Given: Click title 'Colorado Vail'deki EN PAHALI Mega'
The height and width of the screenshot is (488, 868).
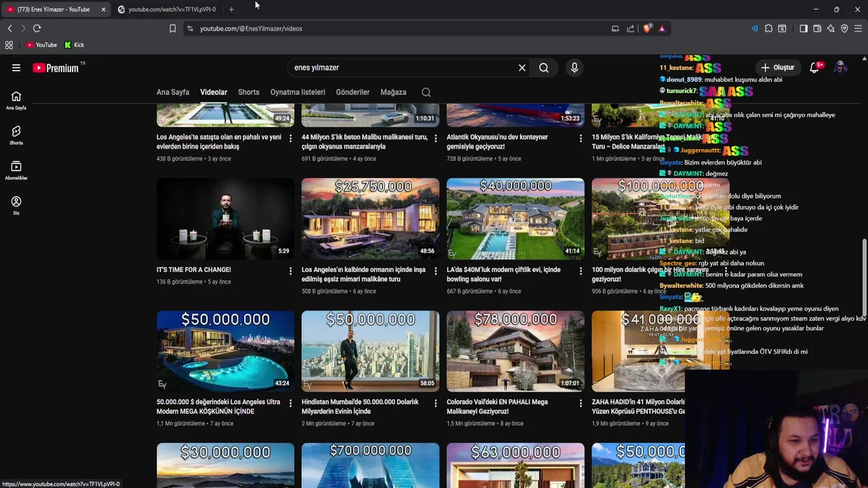Looking at the screenshot, I should tap(497, 407).
